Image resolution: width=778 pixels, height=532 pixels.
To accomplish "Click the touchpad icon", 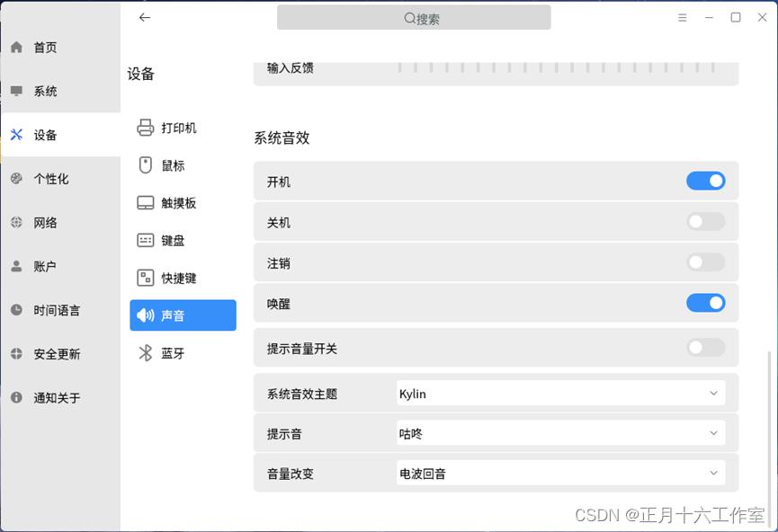I will click(x=146, y=203).
